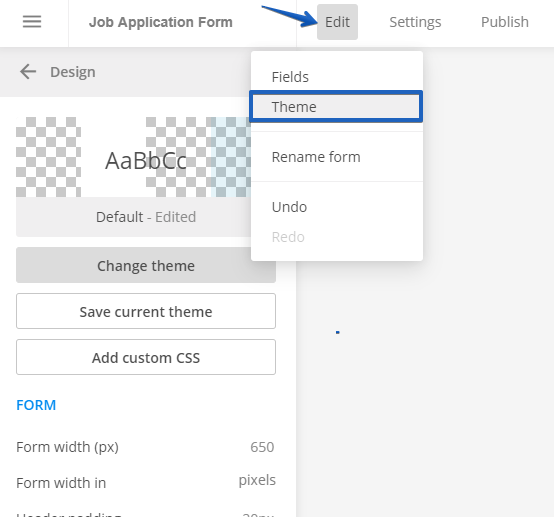Select Fields from the Edit dropdown
This screenshot has width=554, height=517.
(336, 77)
